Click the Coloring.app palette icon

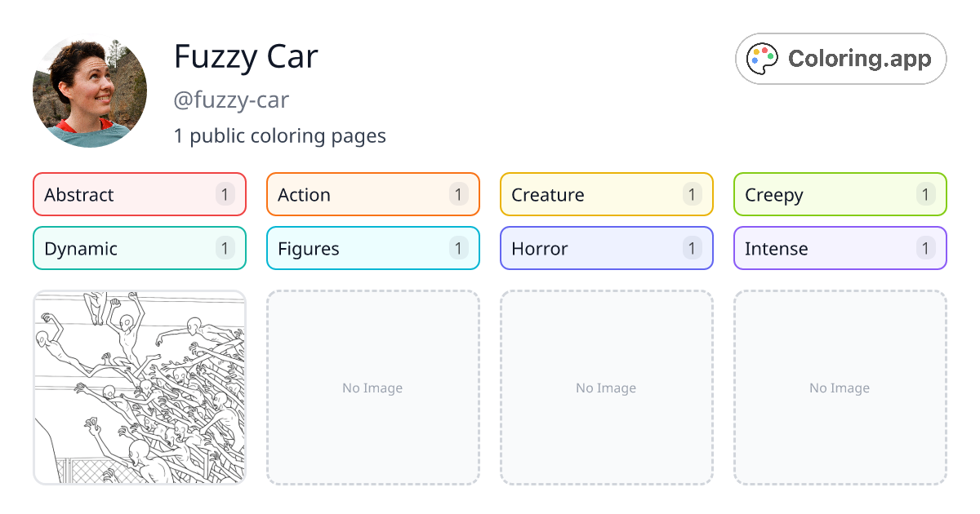(x=763, y=59)
